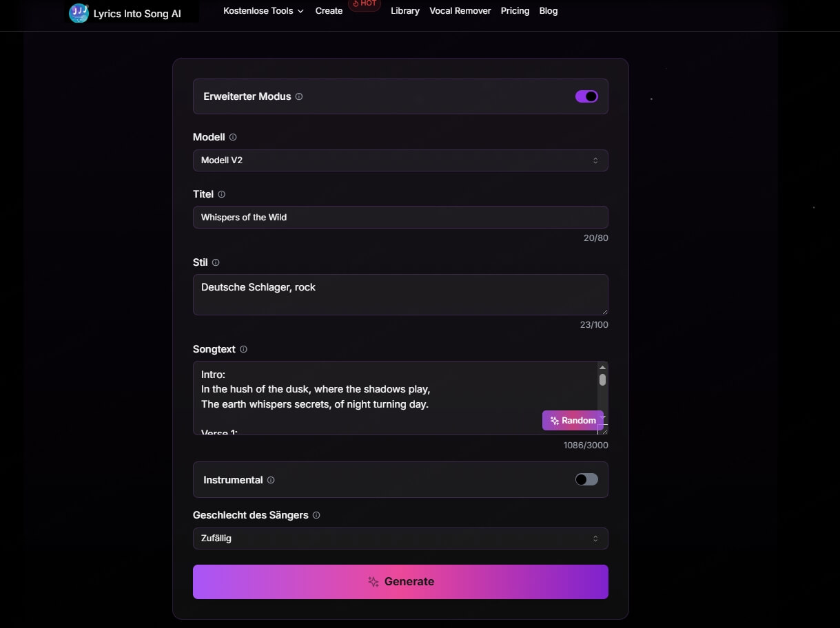
Task: Click info icon beside Modell label
Action: click(233, 137)
